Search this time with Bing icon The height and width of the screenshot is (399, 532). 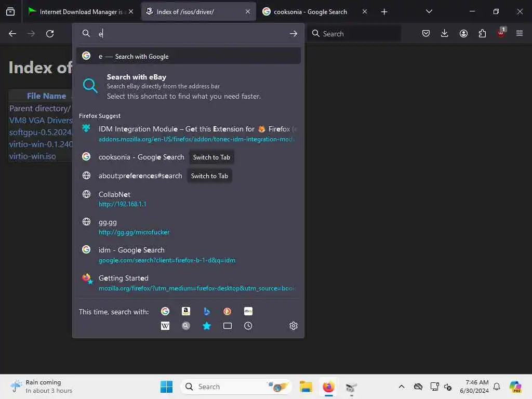pyautogui.click(x=207, y=311)
